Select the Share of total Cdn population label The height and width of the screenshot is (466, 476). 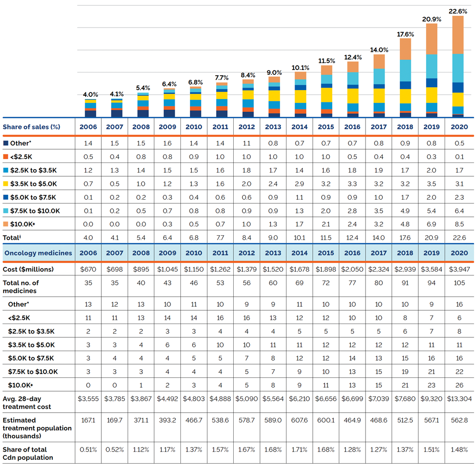(28, 454)
